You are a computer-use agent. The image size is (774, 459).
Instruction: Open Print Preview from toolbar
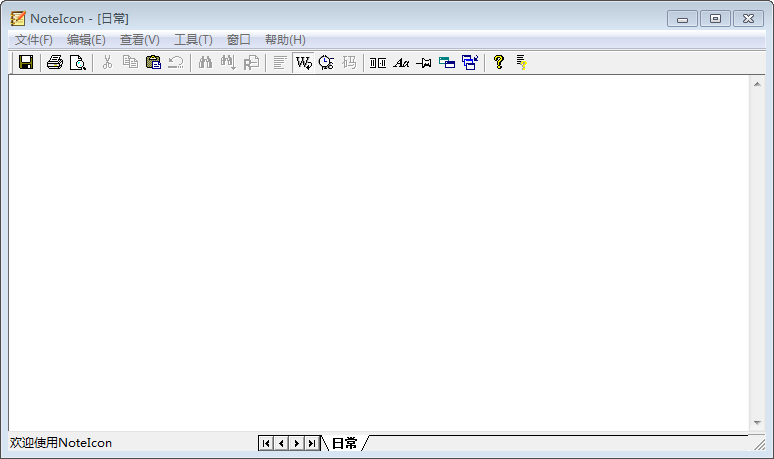[x=77, y=62]
